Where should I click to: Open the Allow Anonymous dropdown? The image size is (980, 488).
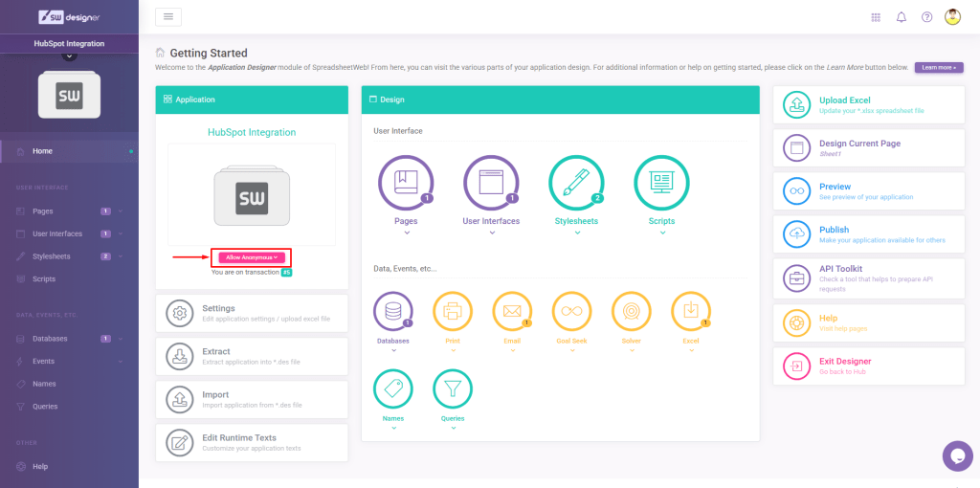(x=252, y=257)
